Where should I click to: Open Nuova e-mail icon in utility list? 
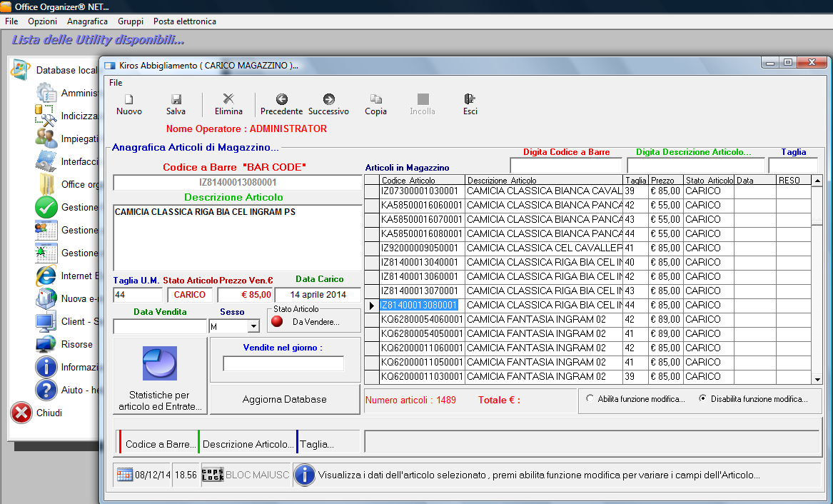[46, 298]
